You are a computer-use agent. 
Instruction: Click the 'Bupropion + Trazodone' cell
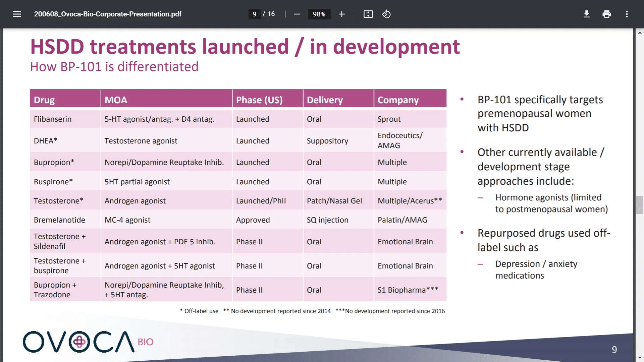pyautogui.click(x=65, y=290)
